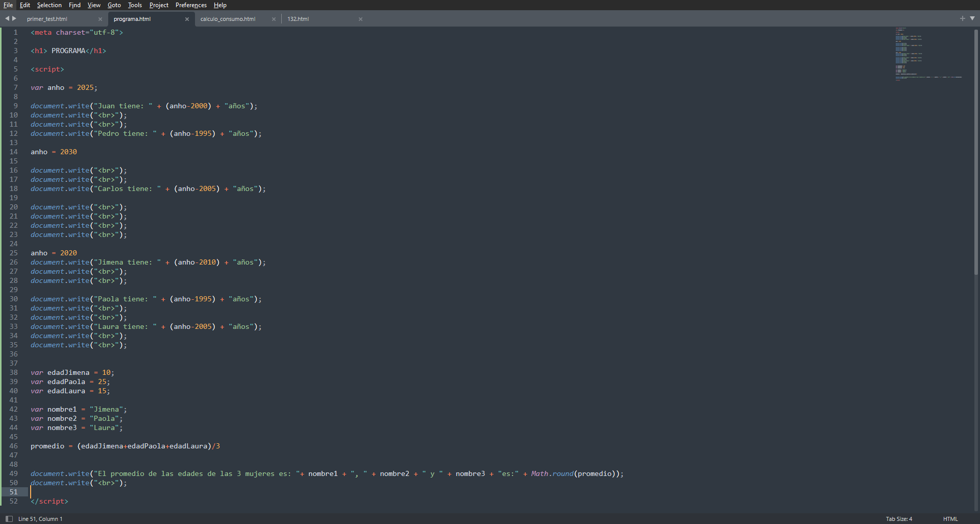Click line number 46 in the gutter

pos(13,446)
